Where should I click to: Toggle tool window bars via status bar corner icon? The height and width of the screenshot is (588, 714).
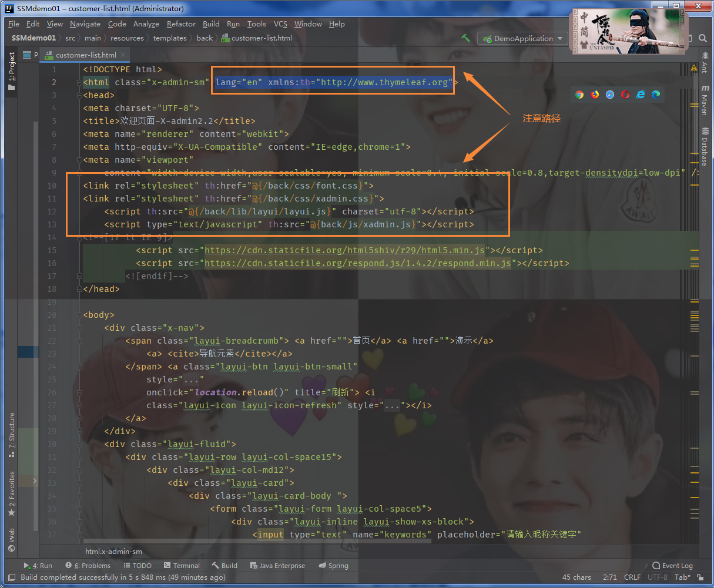click(11, 577)
